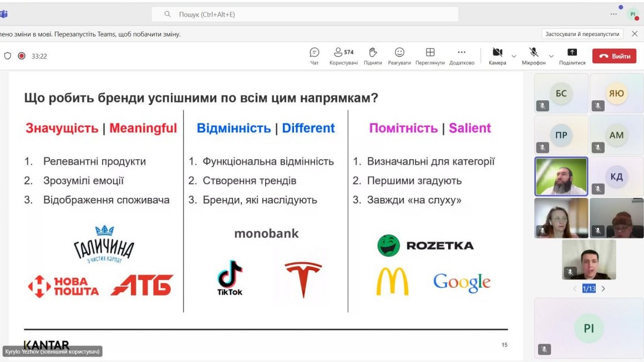Click the Застосувати й перезапустити button

tap(582, 34)
